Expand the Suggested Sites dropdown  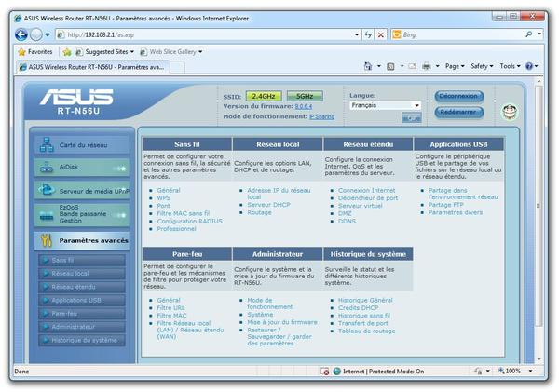[131, 52]
